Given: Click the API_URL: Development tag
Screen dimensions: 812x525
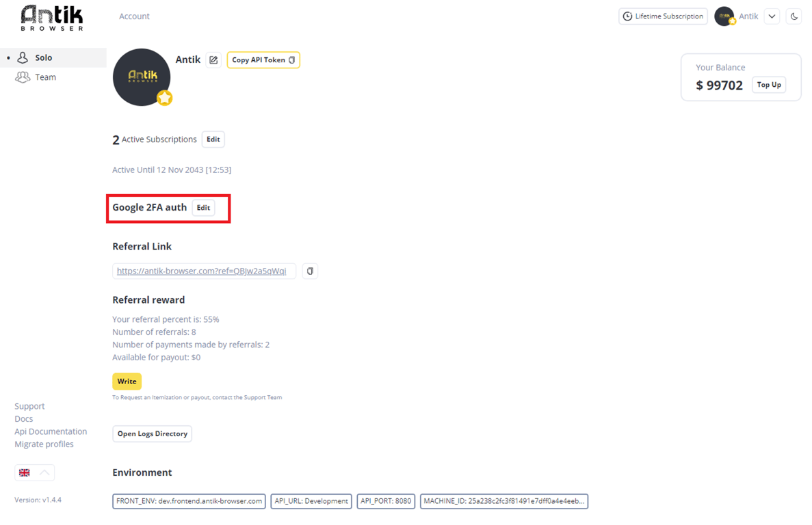Looking at the screenshot, I should (311, 501).
